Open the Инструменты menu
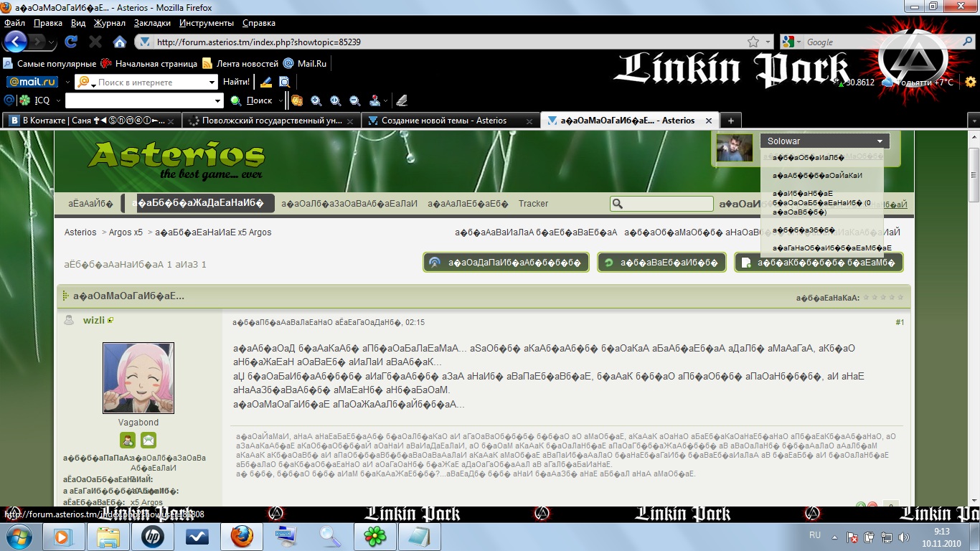This screenshot has height=551, width=980. pyautogui.click(x=206, y=23)
